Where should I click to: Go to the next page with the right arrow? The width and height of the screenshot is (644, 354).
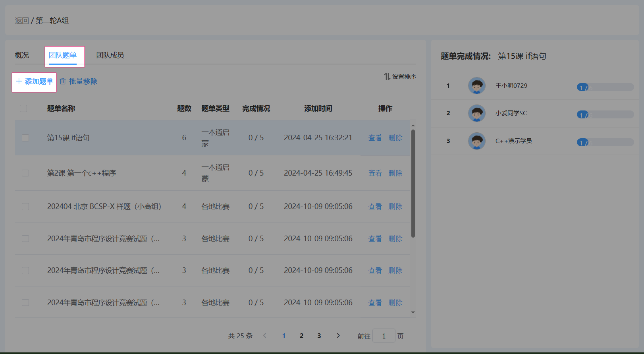pyautogui.click(x=338, y=336)
